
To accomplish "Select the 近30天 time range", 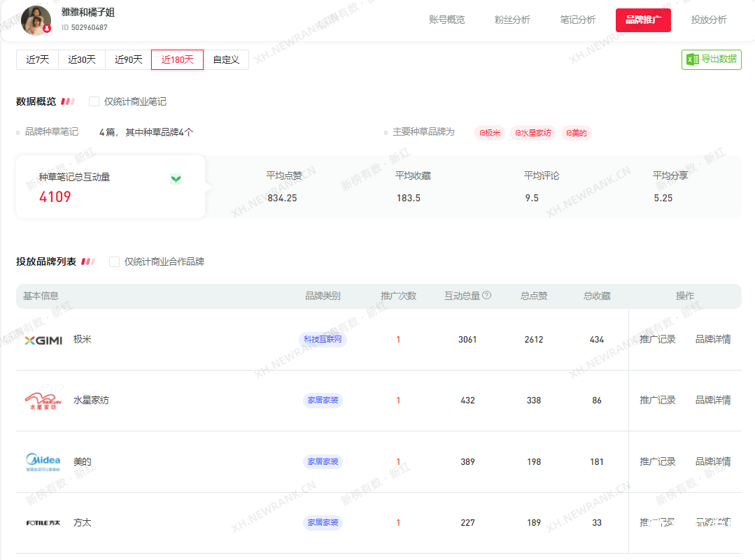I will click(82, 60).
